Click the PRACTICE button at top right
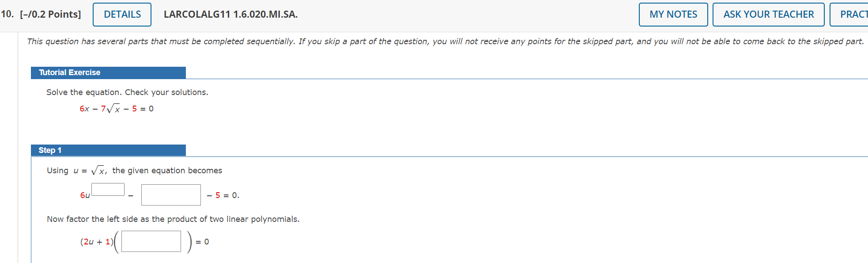Viewport: 868px width, 263px height. (856, 14)
